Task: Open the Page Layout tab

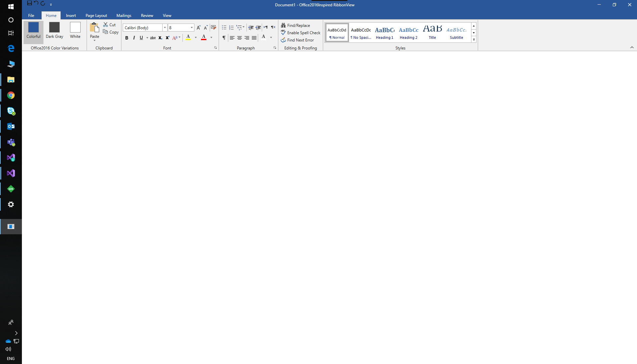Action: tap(96, 16)
